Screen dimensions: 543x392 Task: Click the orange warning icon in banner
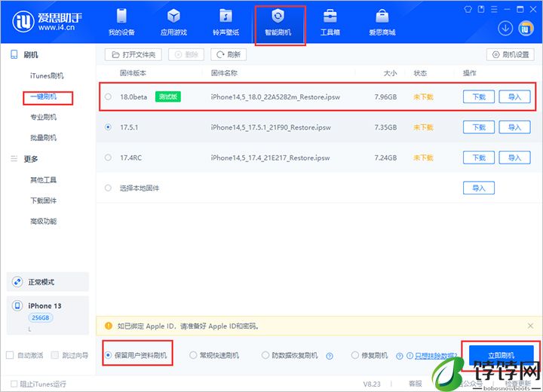tap(109, 326)
